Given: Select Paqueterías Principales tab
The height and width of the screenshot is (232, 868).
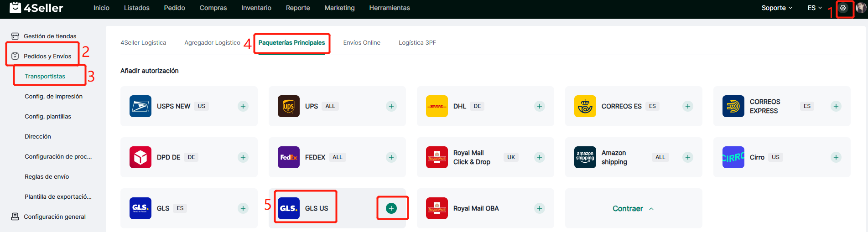Looking at the screenshot, I should 292,42.
